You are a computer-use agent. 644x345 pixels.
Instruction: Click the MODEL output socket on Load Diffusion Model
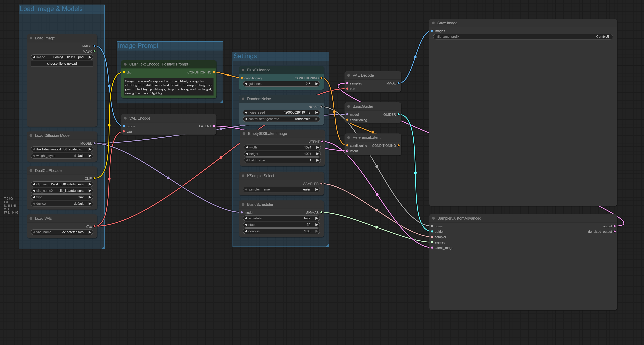[x=95, y=143]
